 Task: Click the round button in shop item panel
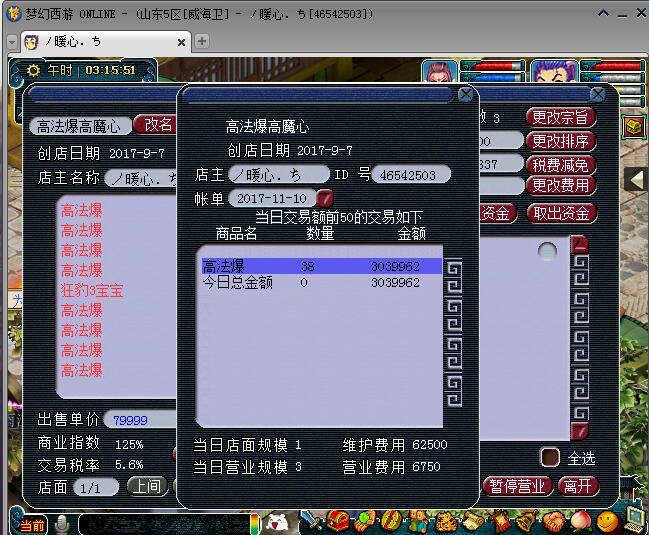[x=547, y=251]
